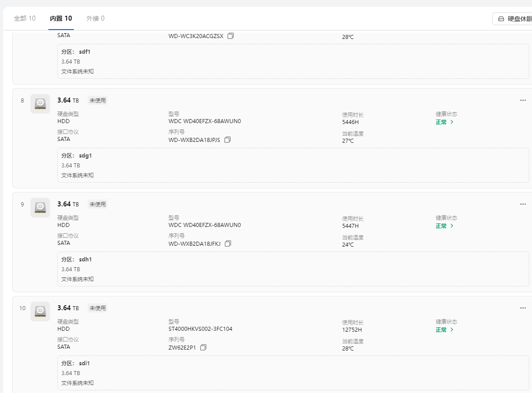Switch to the 全部 10 tab

click(25, 18)
